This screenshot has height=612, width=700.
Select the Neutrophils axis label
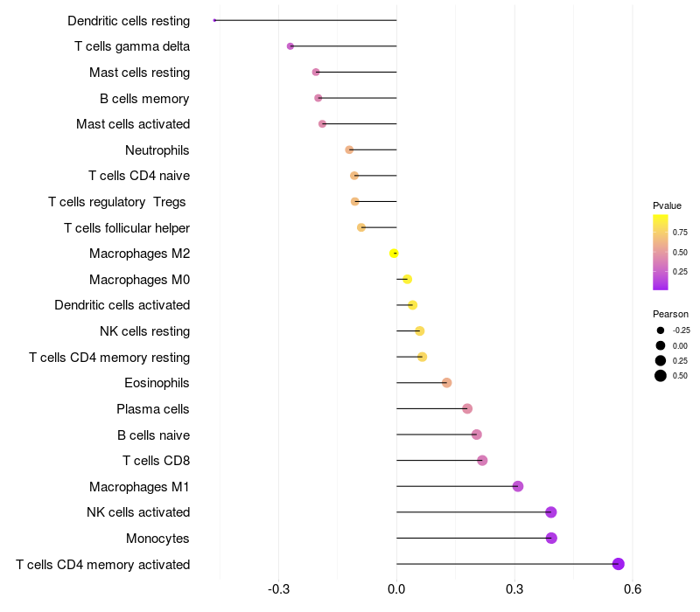tap(157, 150)
